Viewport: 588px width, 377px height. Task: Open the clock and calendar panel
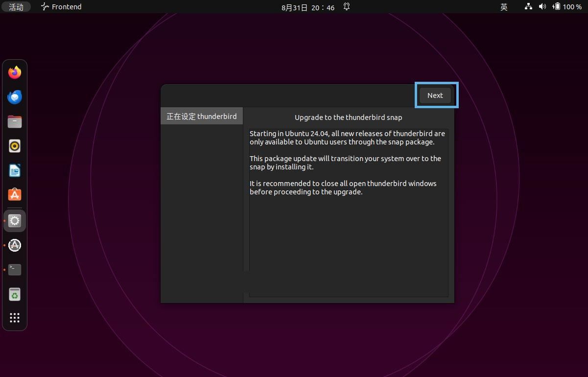click(308, 7)
